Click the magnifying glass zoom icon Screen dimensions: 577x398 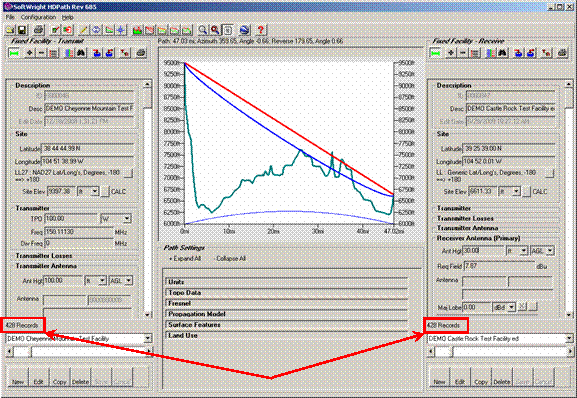202,30
